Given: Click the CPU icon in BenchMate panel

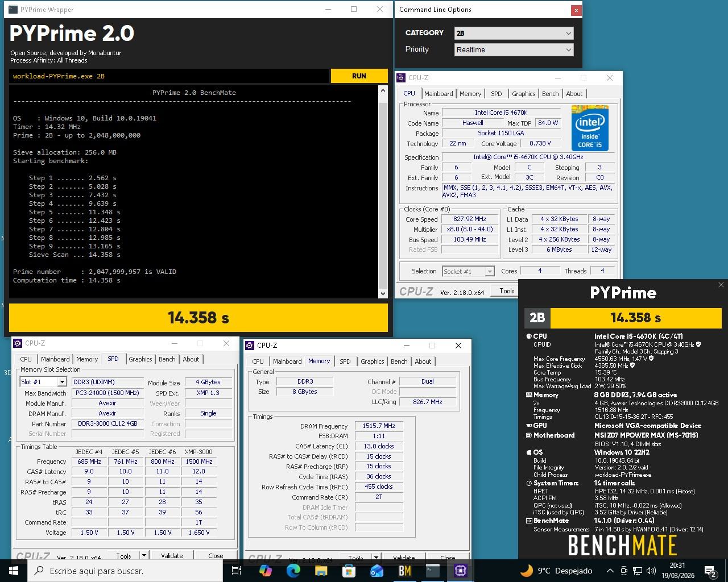Looking at the screenshot, I should (x=530, y=336).
